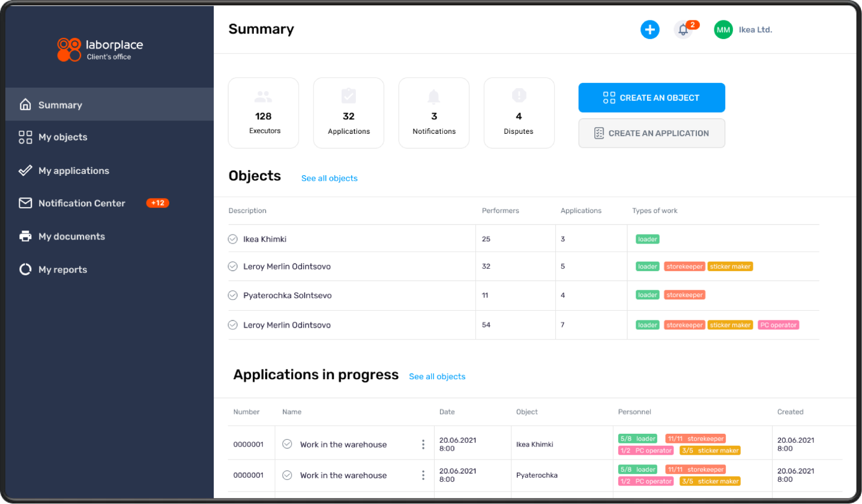Toggle check circle of first warehouse application
The width and height of the screenshot is (862, 504).
pos(287,444)
